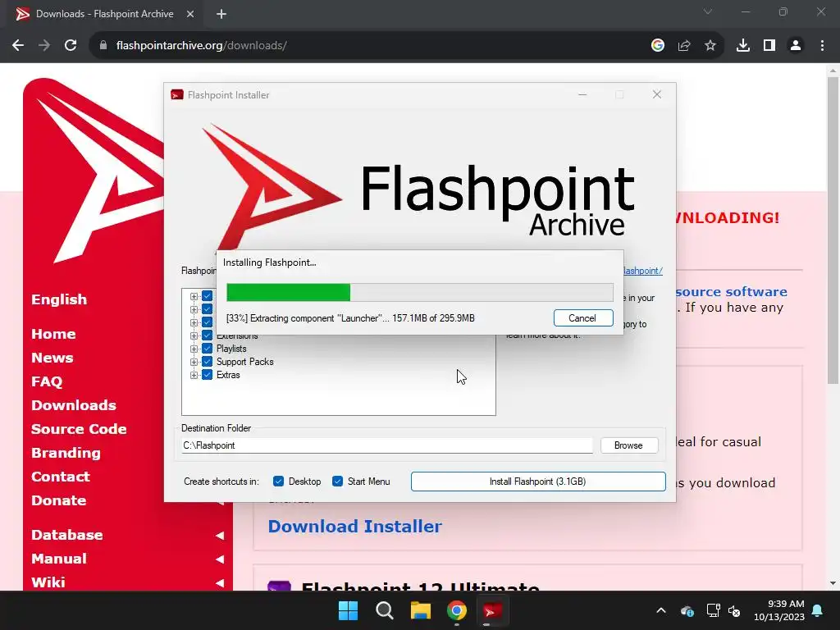Open Google icon in address bar
840x630 pixels.
click(658, 46)
